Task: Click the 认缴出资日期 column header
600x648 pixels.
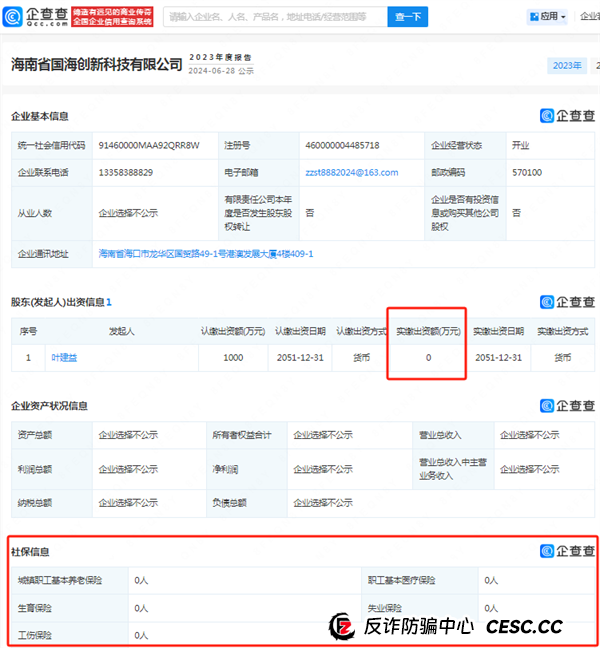Action: tap(300, 331)
